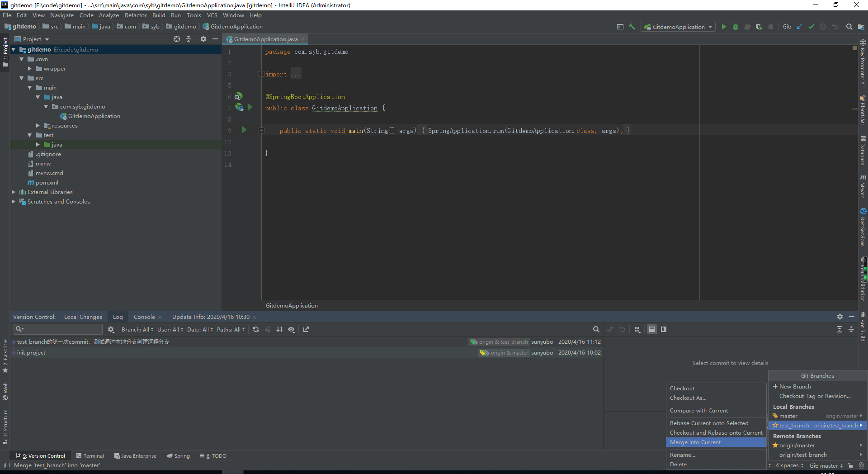This screenshot has height=474, width=868.
Task: Expand the External Libraries node
Action: 14,192
